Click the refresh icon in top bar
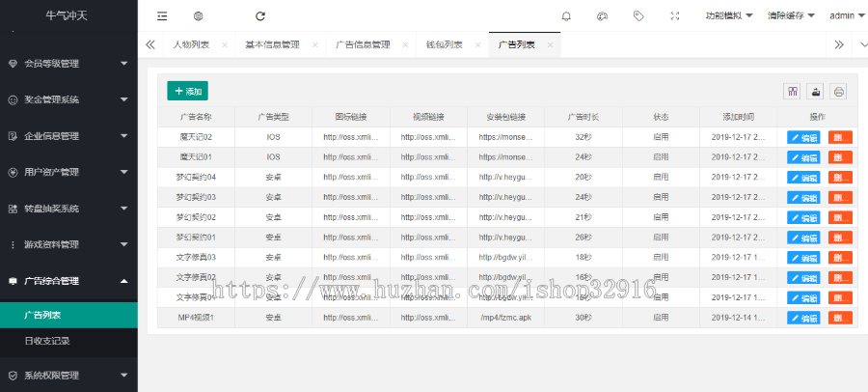Screen dimensions: 868x392 [x=260, y=16]
